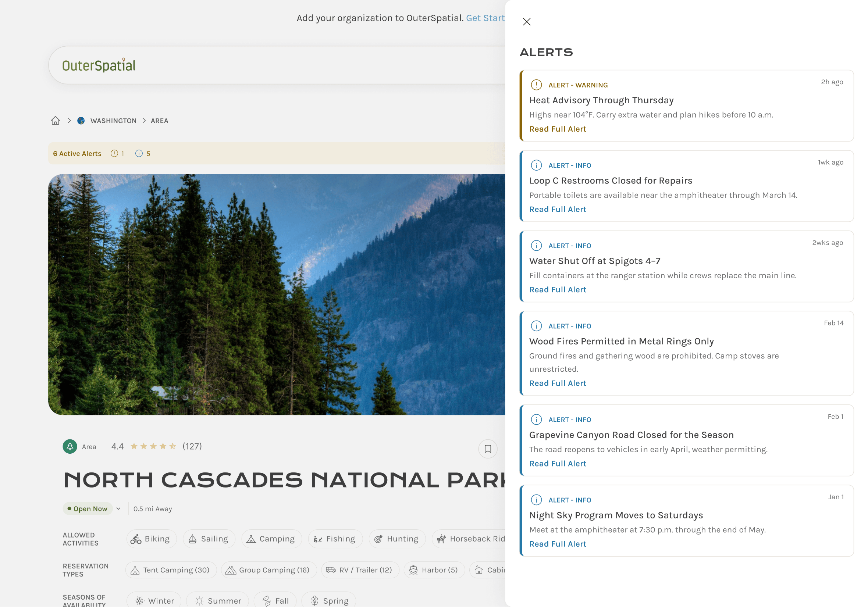Viewport: 868px width, 607px height.
Task: Click the sailboat icon in Sailing chip
Action: pyautogui.click(x=192, y=539)
